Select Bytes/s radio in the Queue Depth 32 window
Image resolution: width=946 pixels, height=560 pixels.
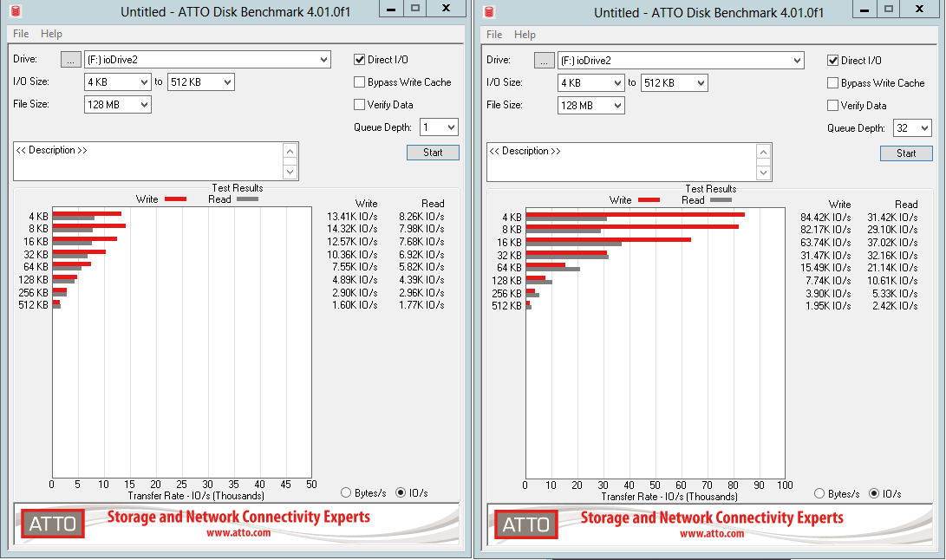[819, 493]
